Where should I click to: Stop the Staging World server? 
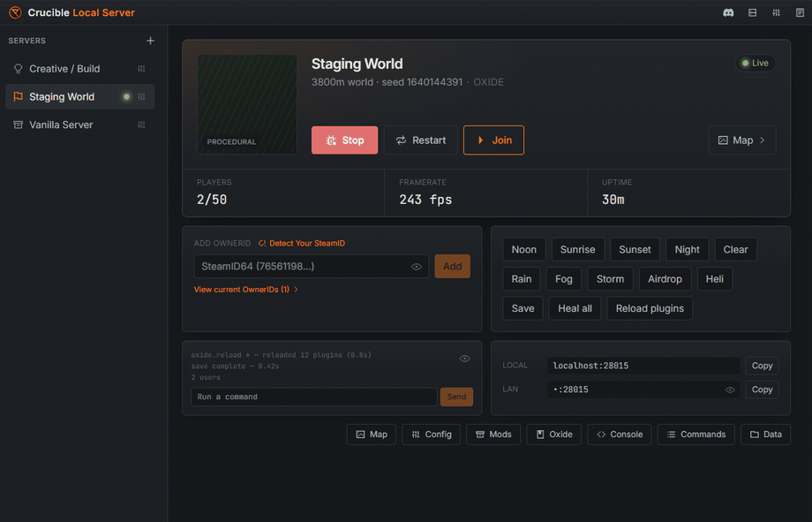click(344, 140)
